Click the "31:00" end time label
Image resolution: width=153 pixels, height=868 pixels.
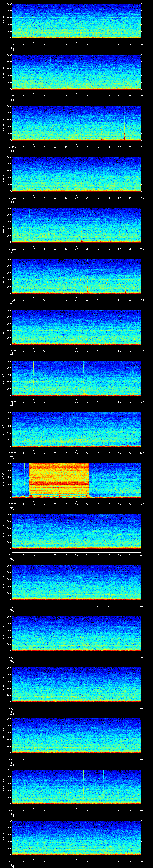(x=141, y=861)
